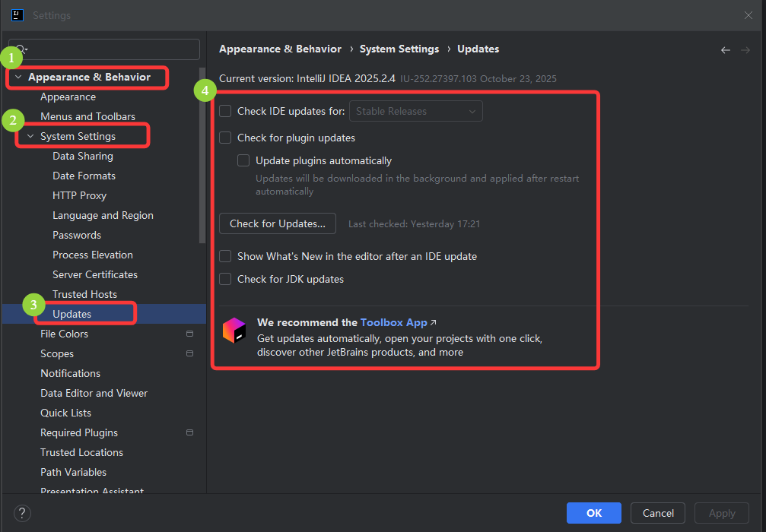Collapse the System Settings tree chevron

(x=30, y=136)
